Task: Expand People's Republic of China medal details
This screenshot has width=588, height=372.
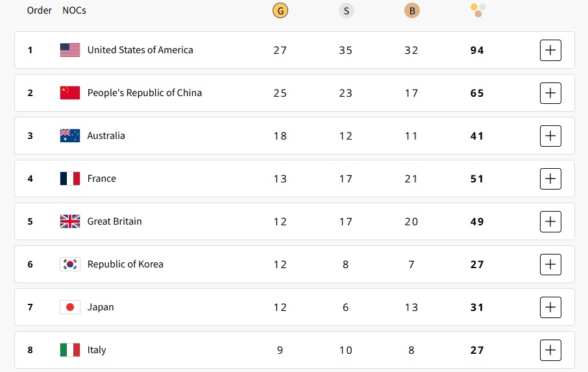Action: pyautogui.click(x=550, y=93)
